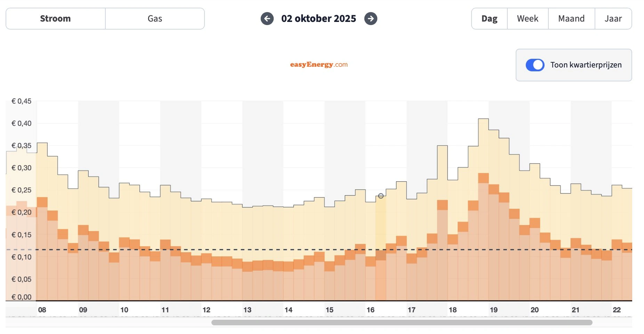This screenshot has width=644, height=334.
Task: Select the highlighted quarter-hour bar at 16:00
Action: point(380,244)
